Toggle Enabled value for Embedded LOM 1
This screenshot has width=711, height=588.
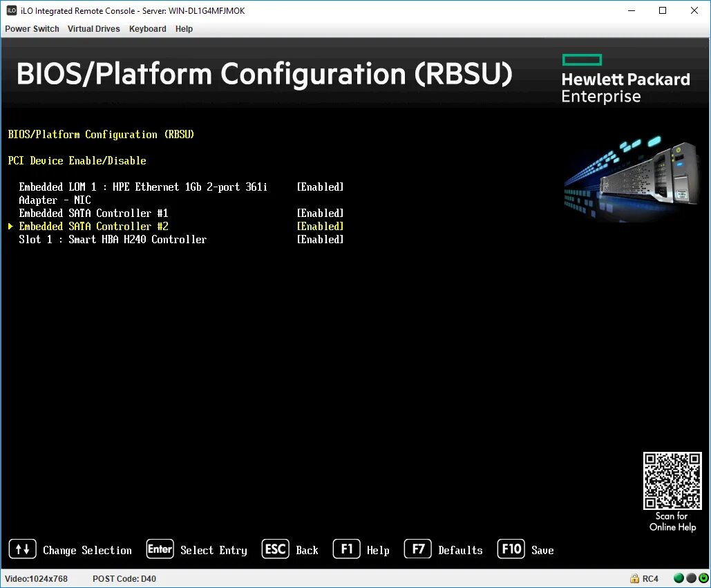coord(320,187)
